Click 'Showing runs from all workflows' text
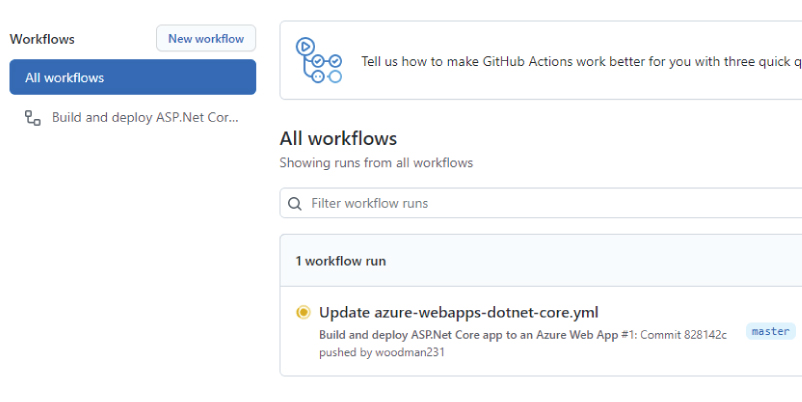 (x=376, y=163)
